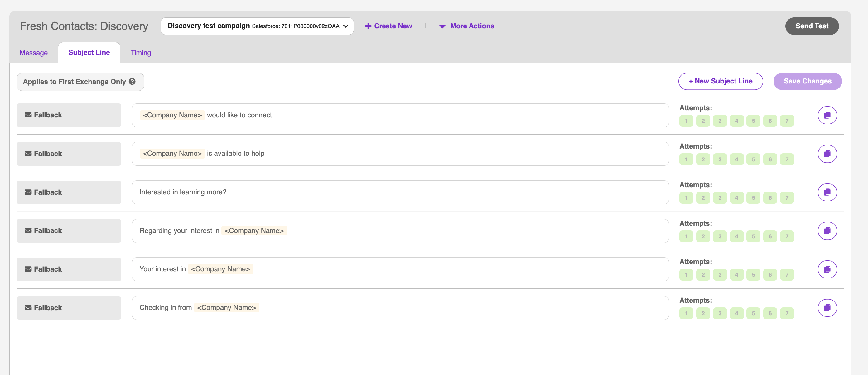868x375 pixels.
Task: Toggle attempt 1 for 'Interested in learning more?'
Action: tap(686, 198)
